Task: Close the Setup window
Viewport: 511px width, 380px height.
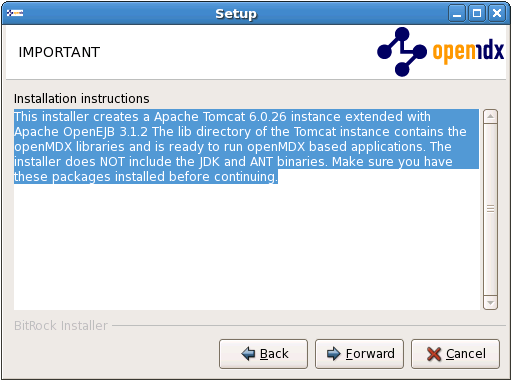Action: pyautogui.click(x=497, y=14)
